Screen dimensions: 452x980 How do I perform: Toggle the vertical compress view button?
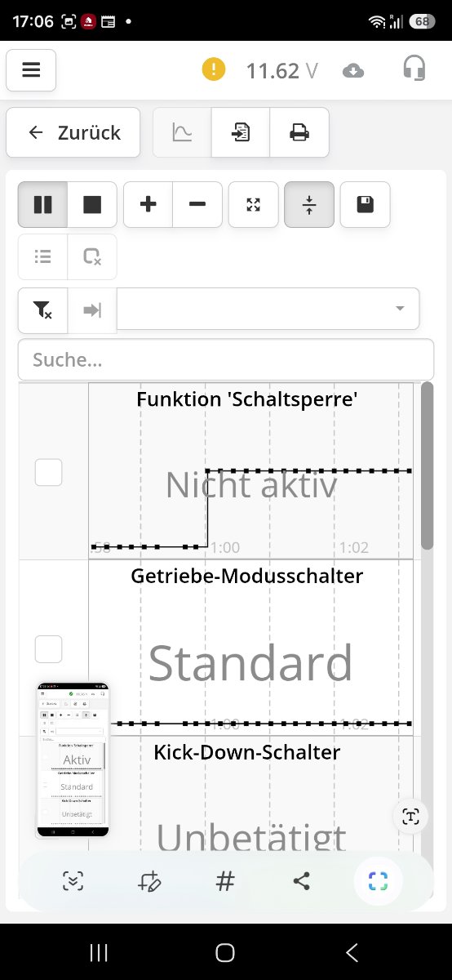pyautogui.click(x=309, y=204)
